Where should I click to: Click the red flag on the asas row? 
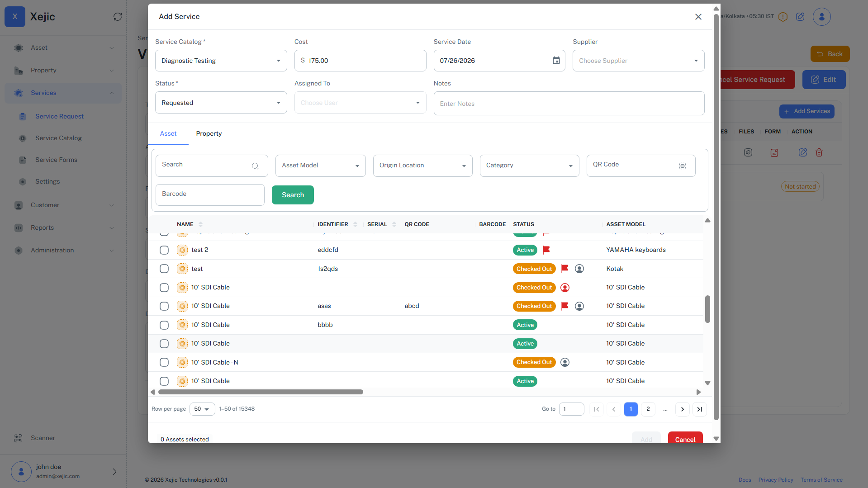point(565,306)
